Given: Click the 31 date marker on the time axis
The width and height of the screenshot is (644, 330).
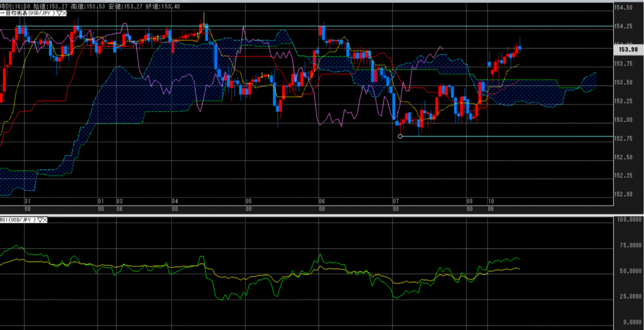Looking at the screenshot, I should point(27,201).
